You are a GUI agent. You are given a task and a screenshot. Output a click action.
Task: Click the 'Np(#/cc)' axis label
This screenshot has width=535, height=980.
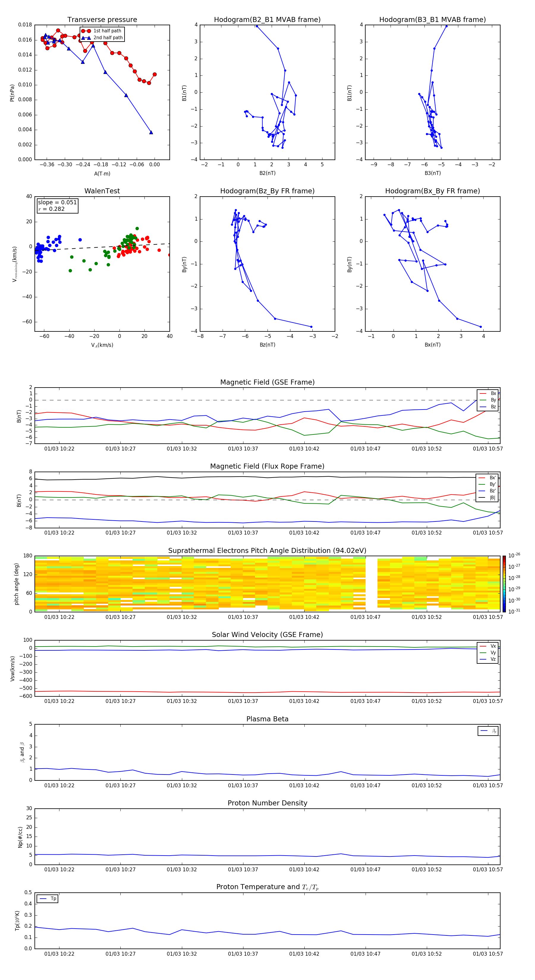[x=20, y=837]
